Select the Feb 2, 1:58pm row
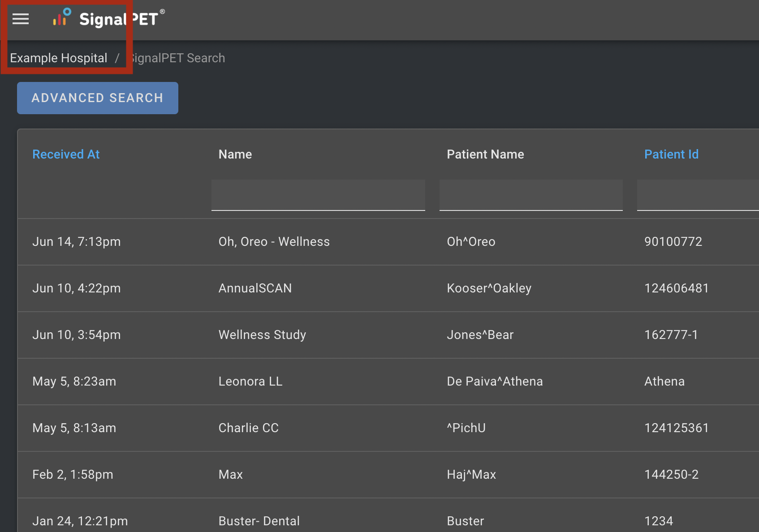This screenshot has width=759, height=532. tap(388, 475)
